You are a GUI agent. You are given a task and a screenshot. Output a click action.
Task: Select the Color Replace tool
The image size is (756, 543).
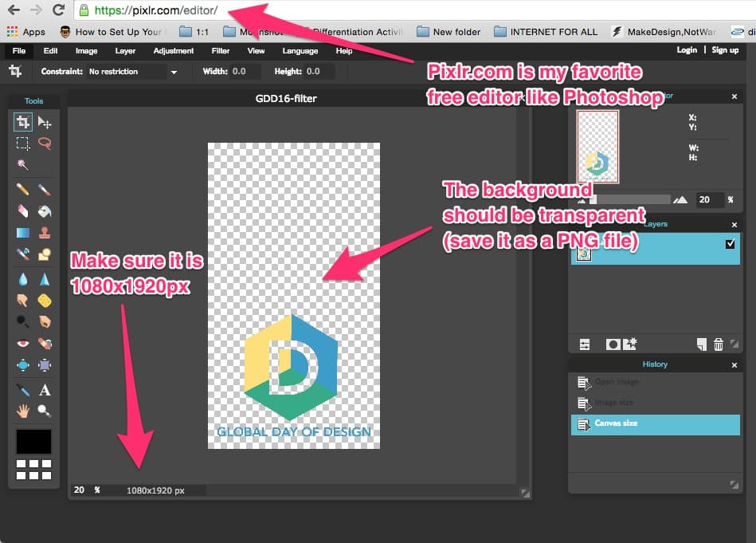[22, 254]
